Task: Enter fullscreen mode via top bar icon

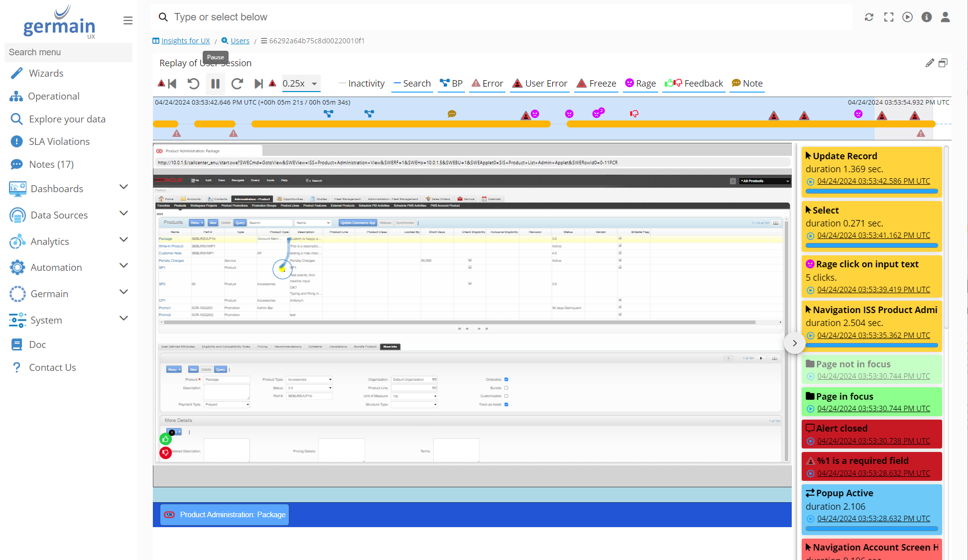Action: [888, 17]
